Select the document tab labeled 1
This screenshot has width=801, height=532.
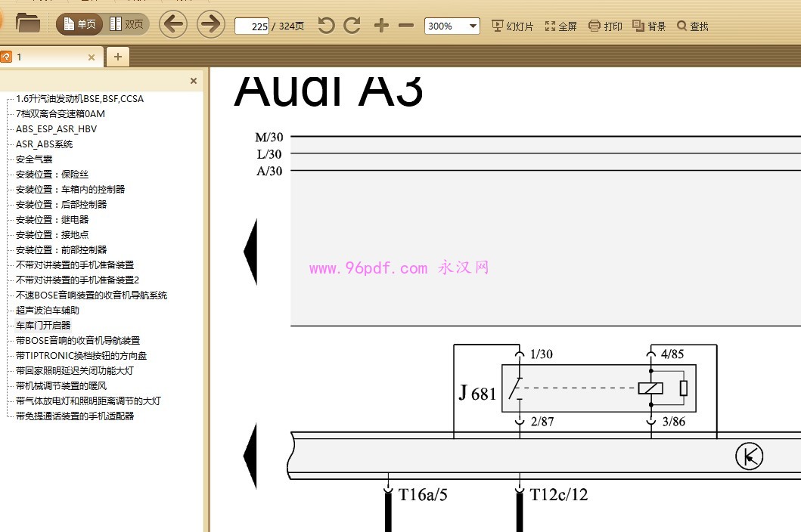pos(51,57)
